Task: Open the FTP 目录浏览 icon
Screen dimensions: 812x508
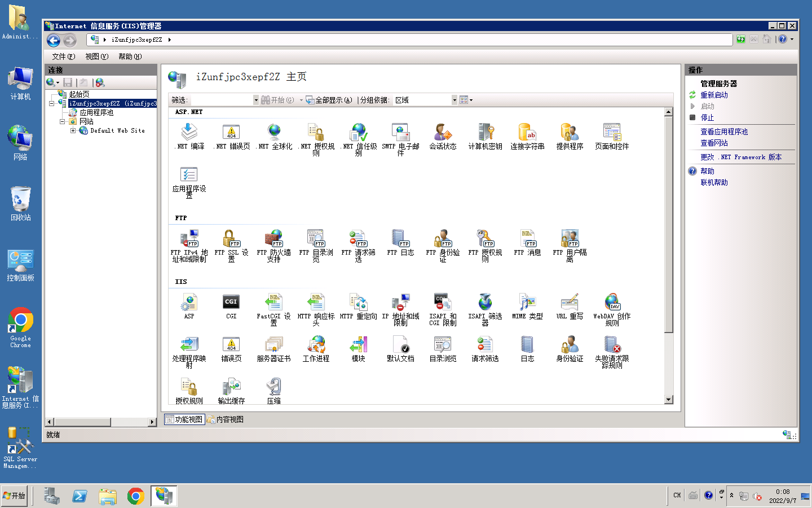Action: (x=316, y=246)
